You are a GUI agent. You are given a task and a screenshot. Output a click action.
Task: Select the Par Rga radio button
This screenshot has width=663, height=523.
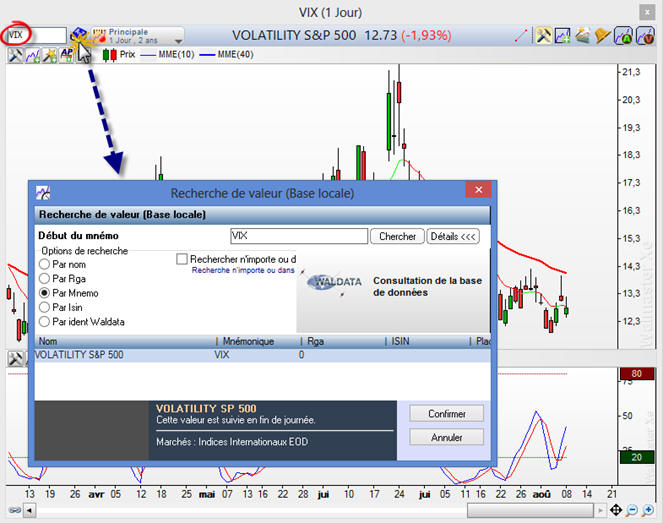coord(44,279)
